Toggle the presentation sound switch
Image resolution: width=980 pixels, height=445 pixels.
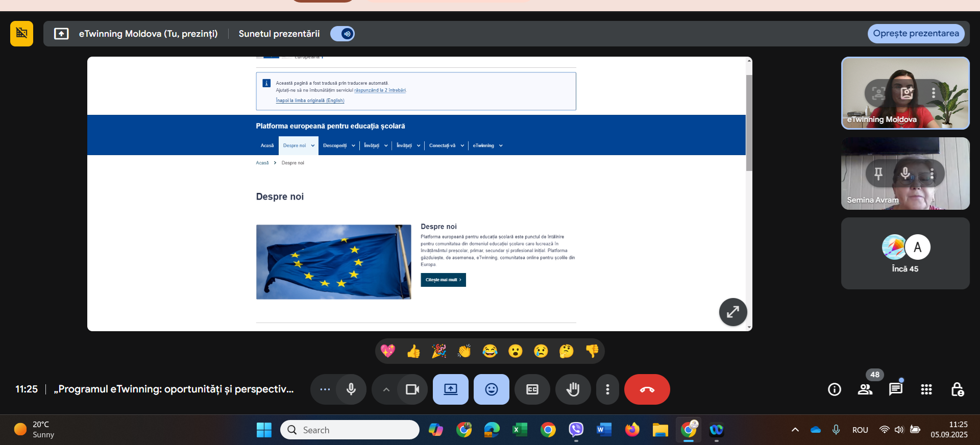[x=342, y=34]
